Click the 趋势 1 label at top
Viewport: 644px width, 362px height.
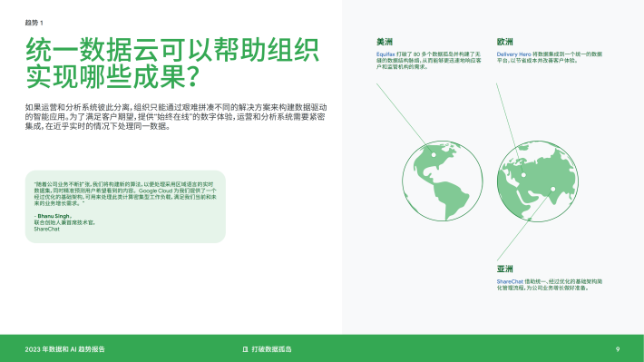click(x=34, y=23)
